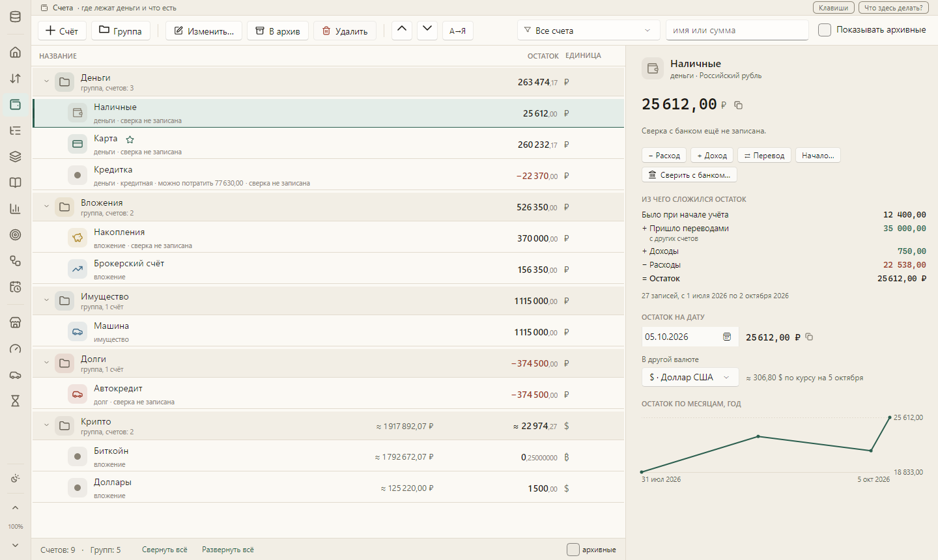Open the calendar-clock schedule sidebar icon
The height and width of the screenshot is (560, 938).
[x=16, y=287]
